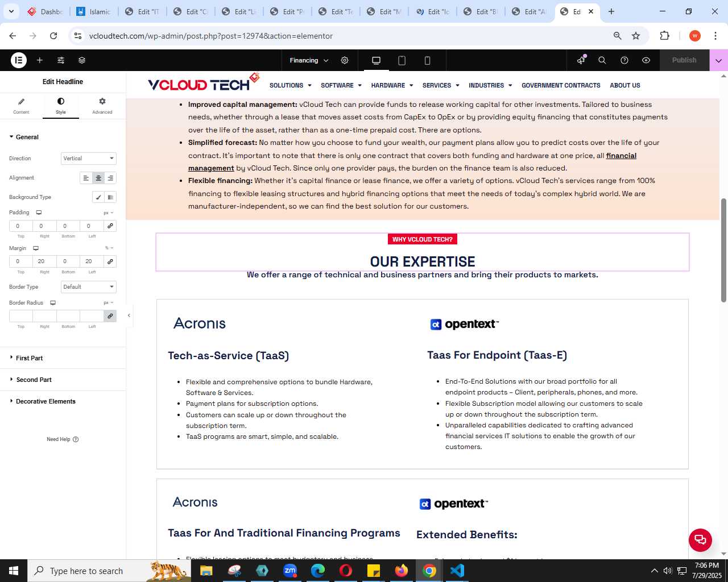This screenshot has width=728, height=582.
Task: Choose classic background type brush
Action: (x=98, y=197)
